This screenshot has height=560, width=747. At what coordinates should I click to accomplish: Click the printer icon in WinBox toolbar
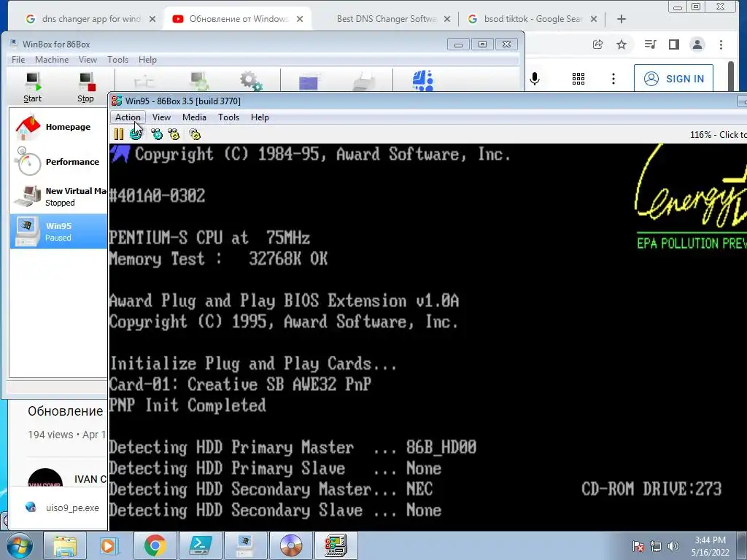pos(365,82)
